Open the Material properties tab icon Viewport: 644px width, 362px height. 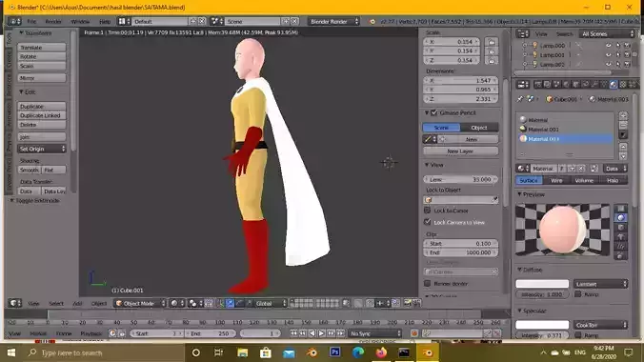614,84
